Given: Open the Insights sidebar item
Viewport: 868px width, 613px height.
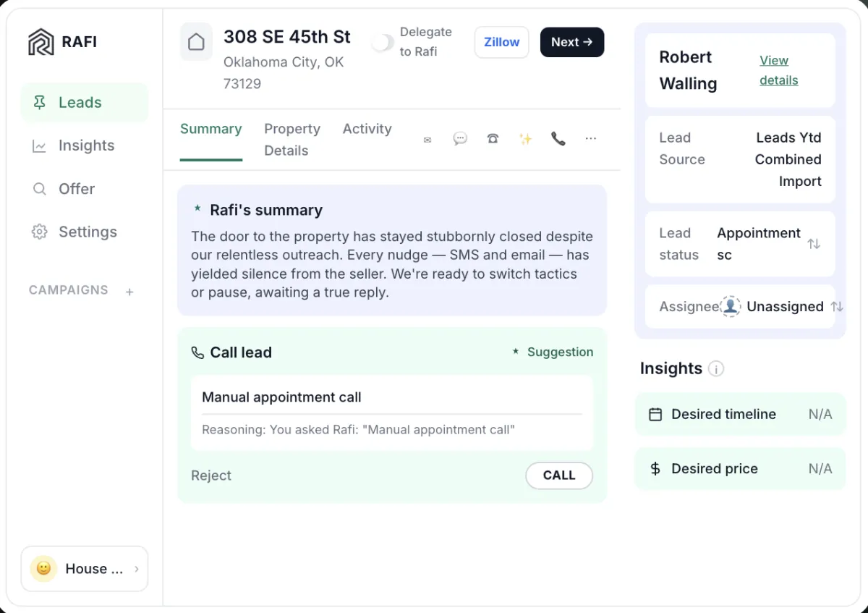Looking at the screenshot, I should (x=84, y=145).
